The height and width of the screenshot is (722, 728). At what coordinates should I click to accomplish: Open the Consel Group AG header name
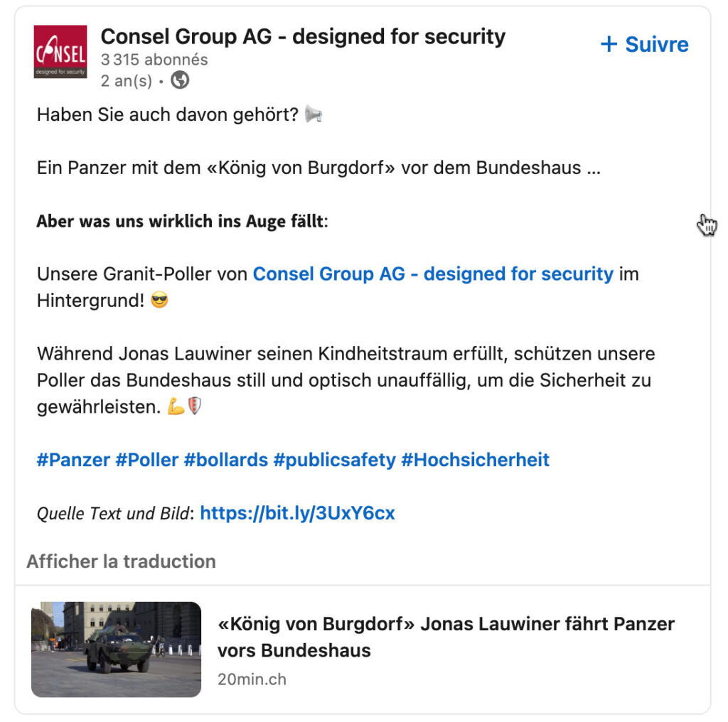tap(303, 36)
